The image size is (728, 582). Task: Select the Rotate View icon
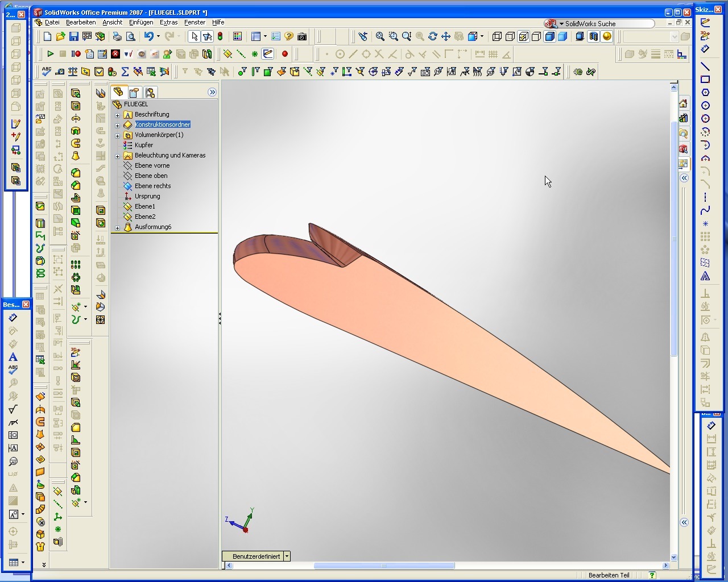click(x=433, y=36)
